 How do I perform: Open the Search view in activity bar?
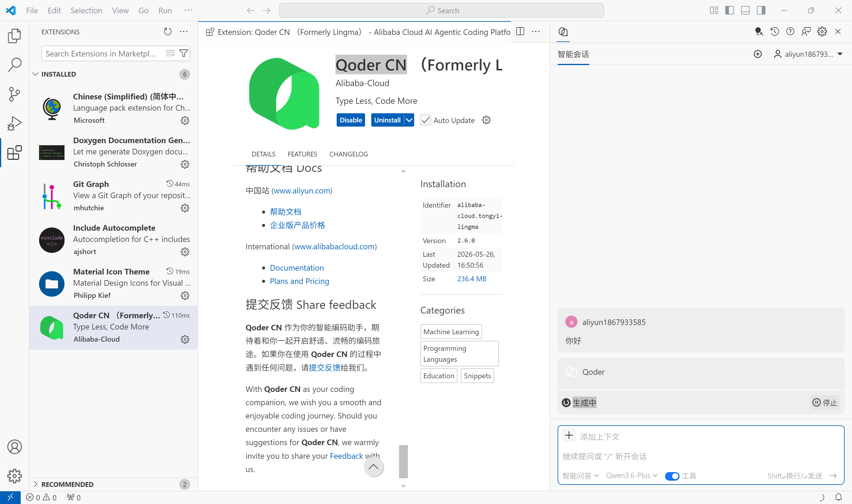[14, 64]
